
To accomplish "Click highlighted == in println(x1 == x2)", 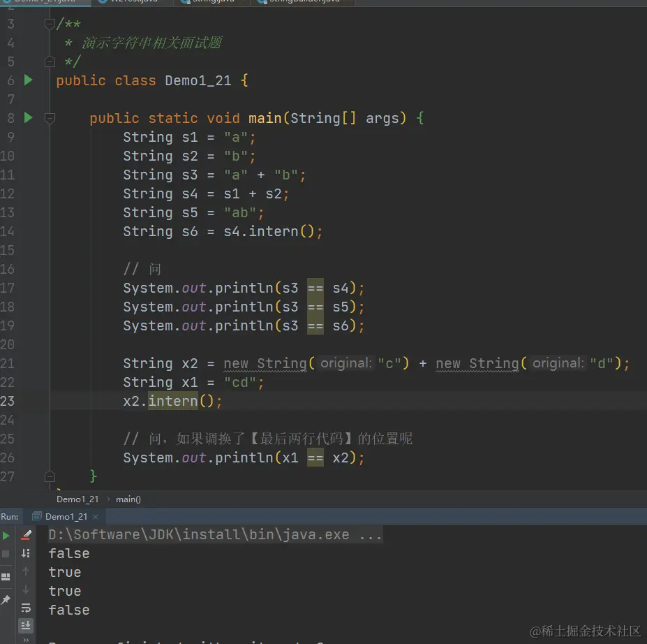I will pos(315,458).
